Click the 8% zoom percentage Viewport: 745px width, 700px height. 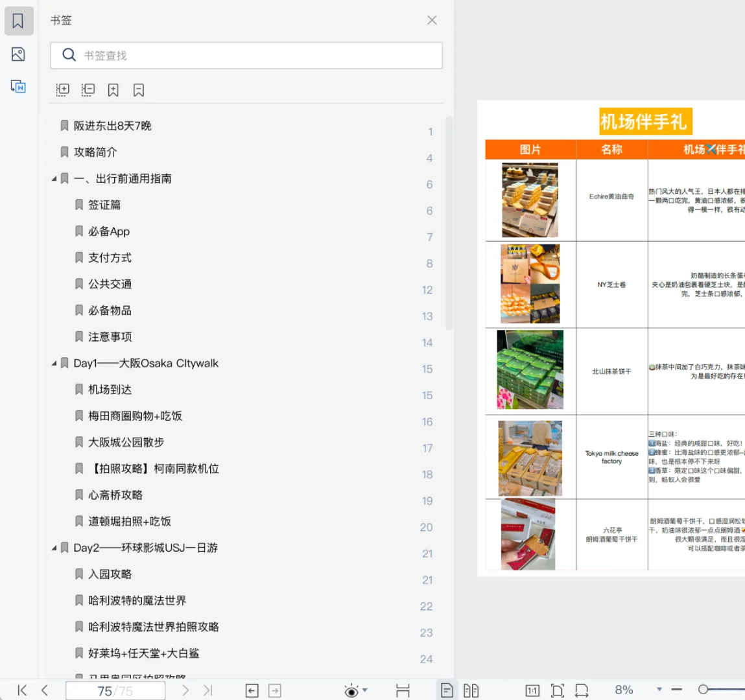pos(624,690)
